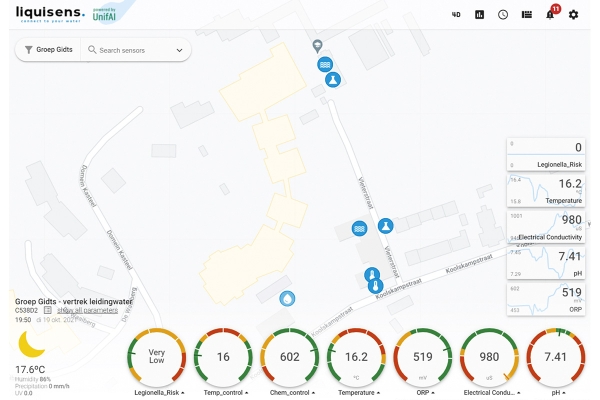Click the Very Low Legionella gauge

coord(157,357)
